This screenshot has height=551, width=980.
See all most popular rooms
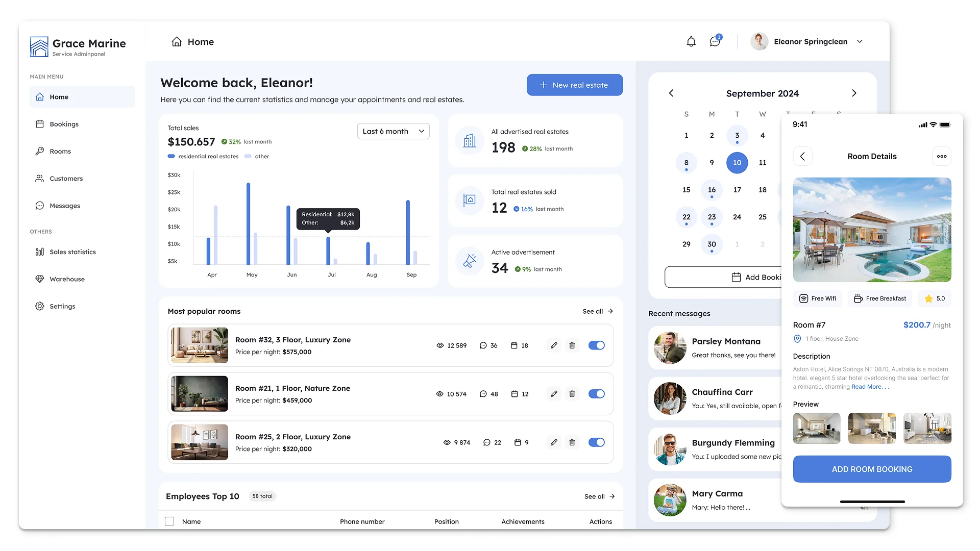point(598,311)
